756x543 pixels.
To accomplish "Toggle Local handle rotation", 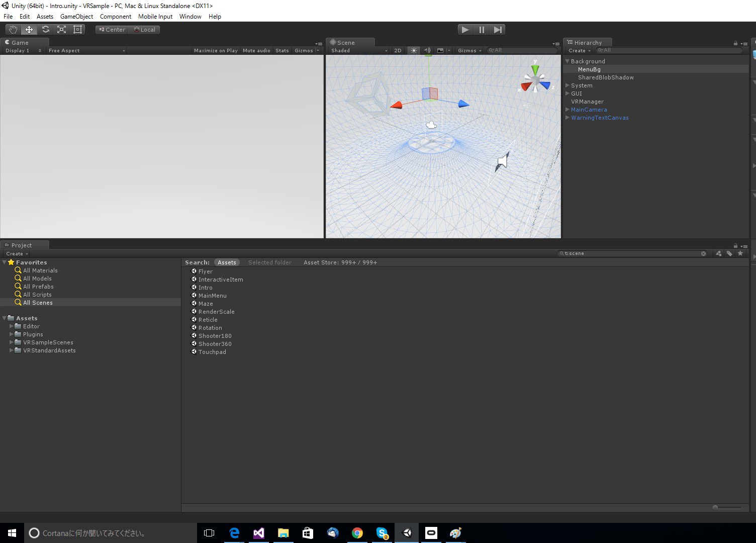I will [144, 30].
